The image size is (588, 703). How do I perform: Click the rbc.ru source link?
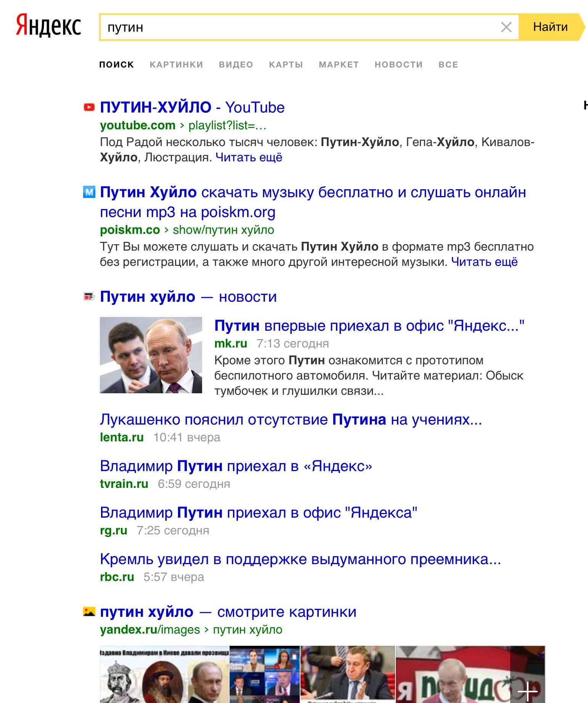click(117, 577)
